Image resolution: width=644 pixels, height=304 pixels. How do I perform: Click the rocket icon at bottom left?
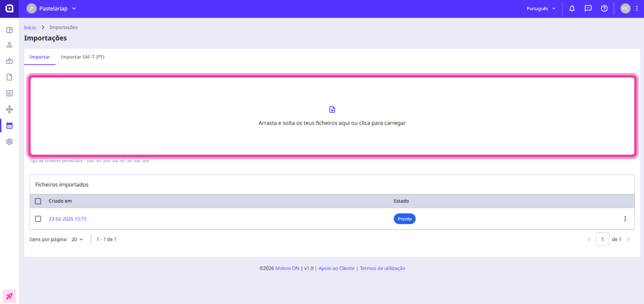(x=9, y=296)
